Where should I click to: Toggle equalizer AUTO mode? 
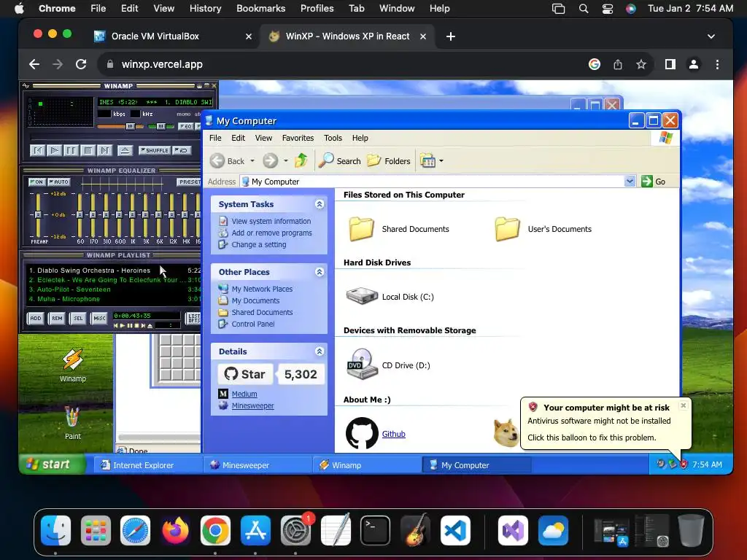coord(58,182)
